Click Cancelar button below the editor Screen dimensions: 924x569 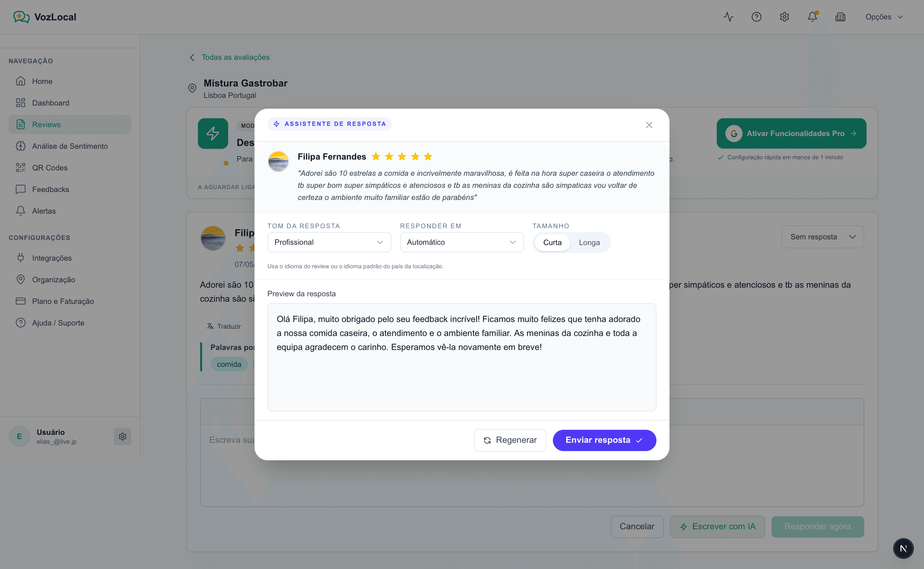click(637, 526)
